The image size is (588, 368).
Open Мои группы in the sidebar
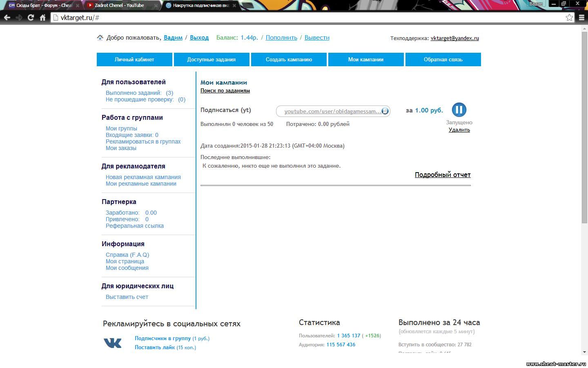(121, 128)
